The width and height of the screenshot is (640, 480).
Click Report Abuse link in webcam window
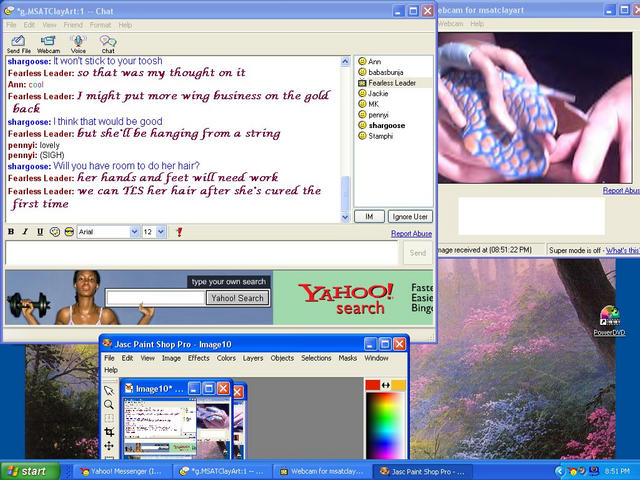621,190
